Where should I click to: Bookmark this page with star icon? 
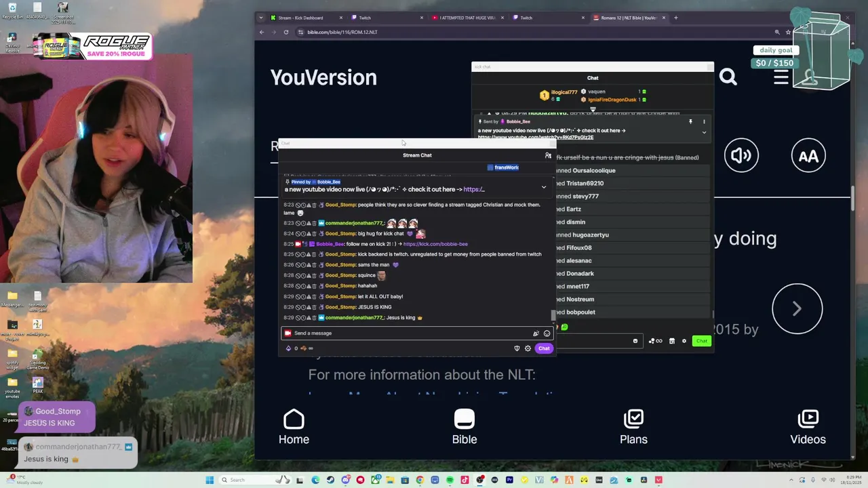coord(789,32)
